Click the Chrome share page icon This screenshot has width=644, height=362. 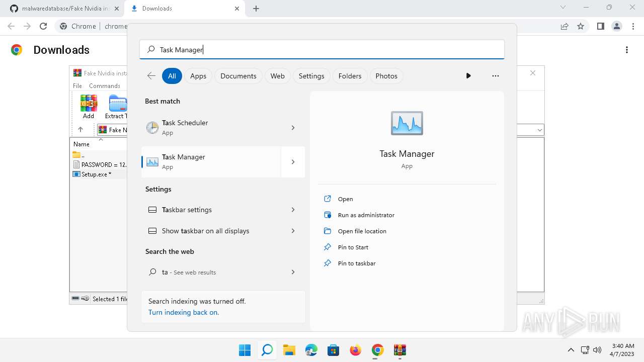[565, 26]
